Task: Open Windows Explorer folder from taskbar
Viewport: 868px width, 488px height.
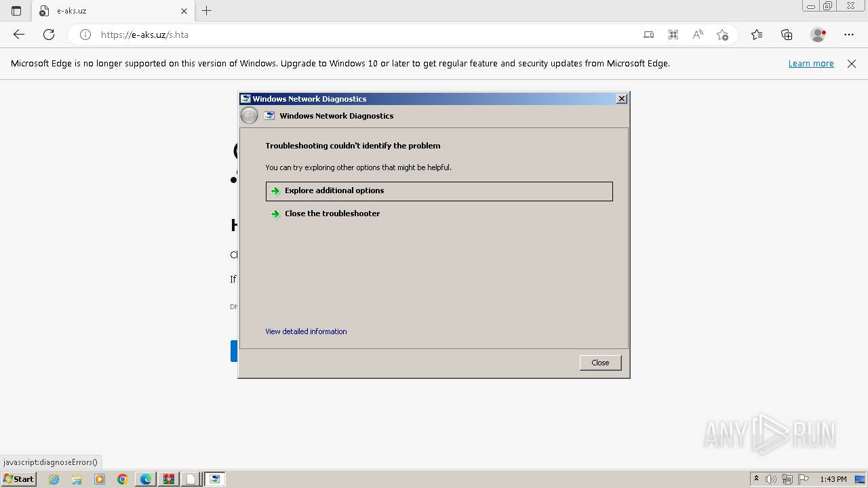Action: pos(77,479)
